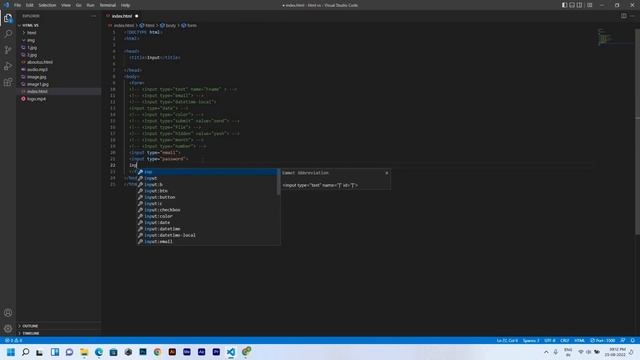Open the Selection menu
This screenshot has width=640, height=360.
pos(47,5)
